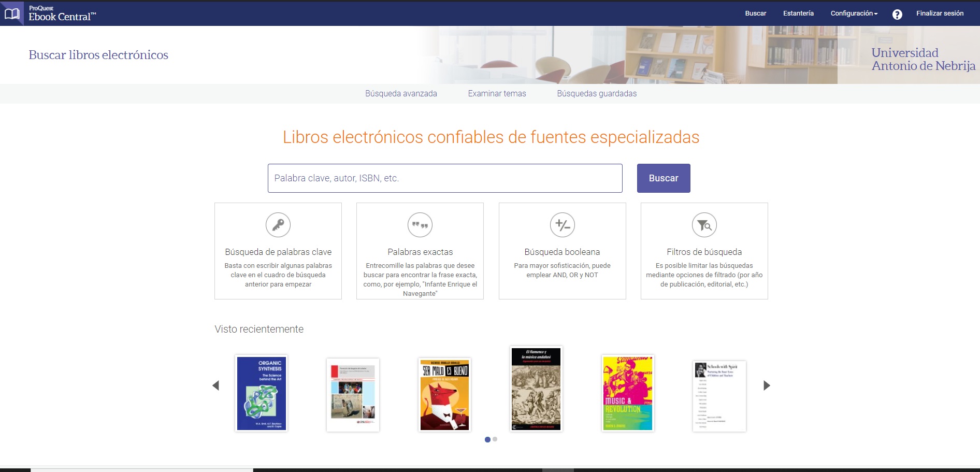Screen dimensions: 980x472
Task: Select the plus-minus icon for Búsqueda booleana
Action: tap(562, 225)
